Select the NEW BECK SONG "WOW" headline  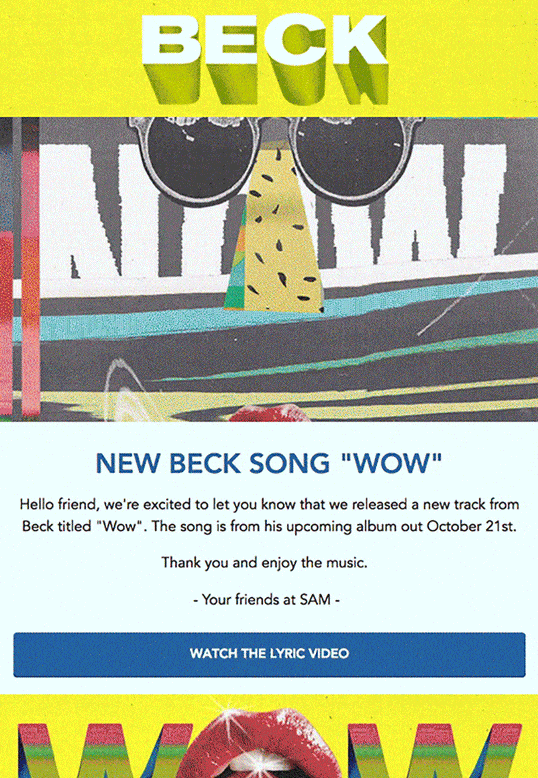pyautogui.click(x=269, y=463)
